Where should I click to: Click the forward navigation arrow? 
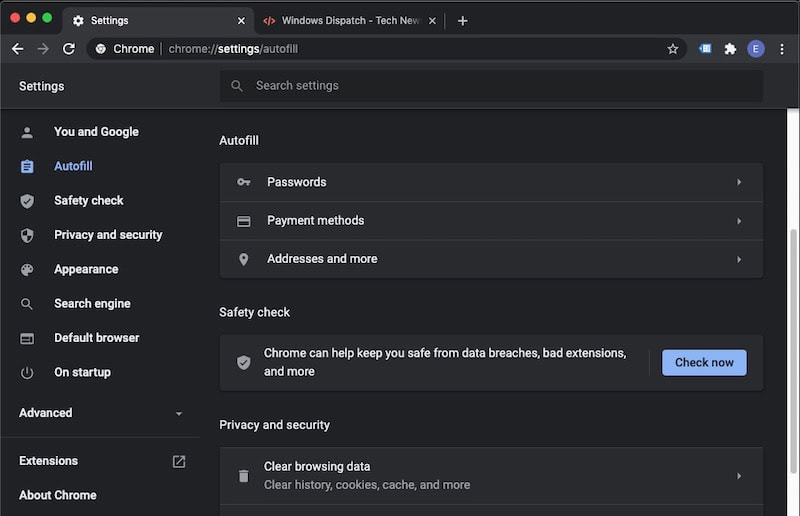click(x=43, y=49)
